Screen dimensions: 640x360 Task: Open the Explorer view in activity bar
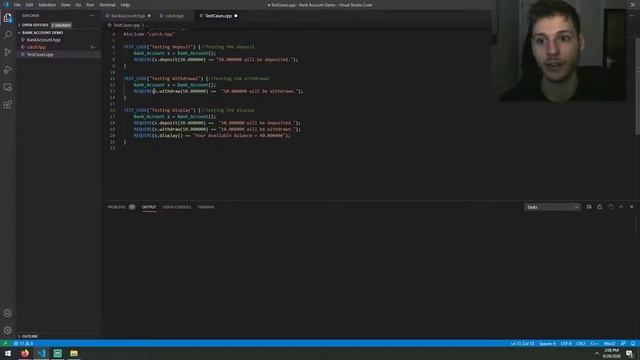pos(8,18)
